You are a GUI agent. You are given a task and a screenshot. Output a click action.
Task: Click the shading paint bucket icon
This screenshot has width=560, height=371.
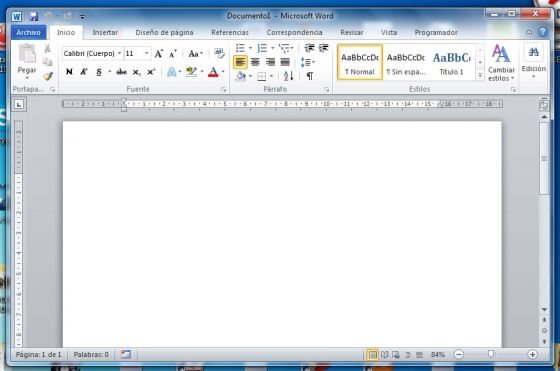click(x=241, y=76)
